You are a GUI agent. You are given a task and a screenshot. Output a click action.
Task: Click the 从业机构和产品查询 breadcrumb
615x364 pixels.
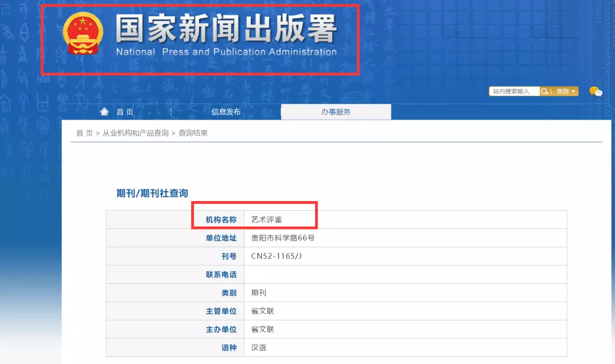(x=136, y=133)
